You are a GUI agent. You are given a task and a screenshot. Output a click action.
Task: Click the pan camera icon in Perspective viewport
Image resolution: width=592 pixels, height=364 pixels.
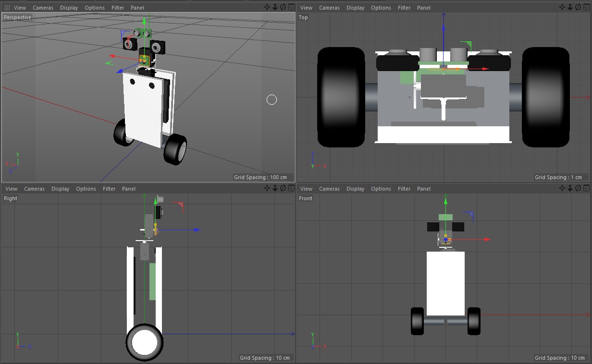(x=268, y=7)
